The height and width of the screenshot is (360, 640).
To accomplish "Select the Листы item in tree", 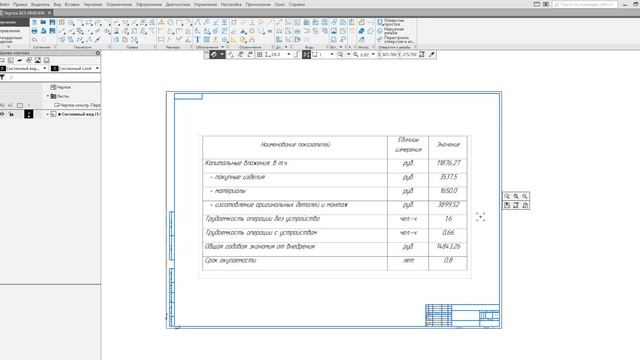I will pos(60,96).
